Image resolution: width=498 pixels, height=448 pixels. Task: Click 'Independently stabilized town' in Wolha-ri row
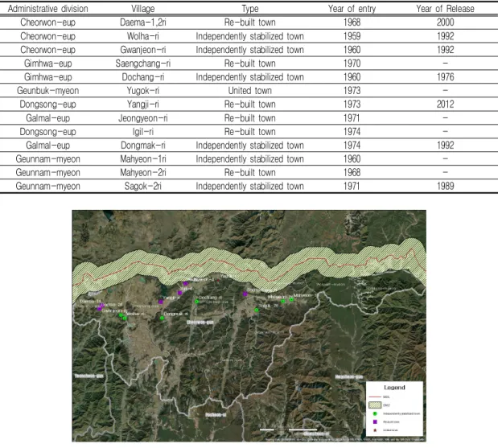coord(250,36)
